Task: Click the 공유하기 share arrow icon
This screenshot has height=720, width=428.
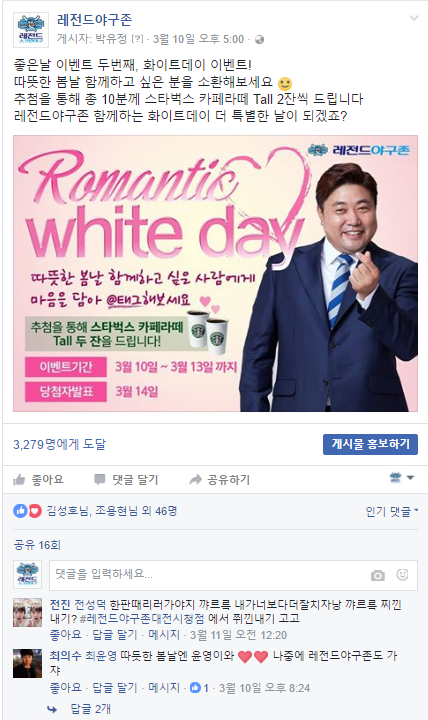Action: pyautogui.click(x=195, y=480)
